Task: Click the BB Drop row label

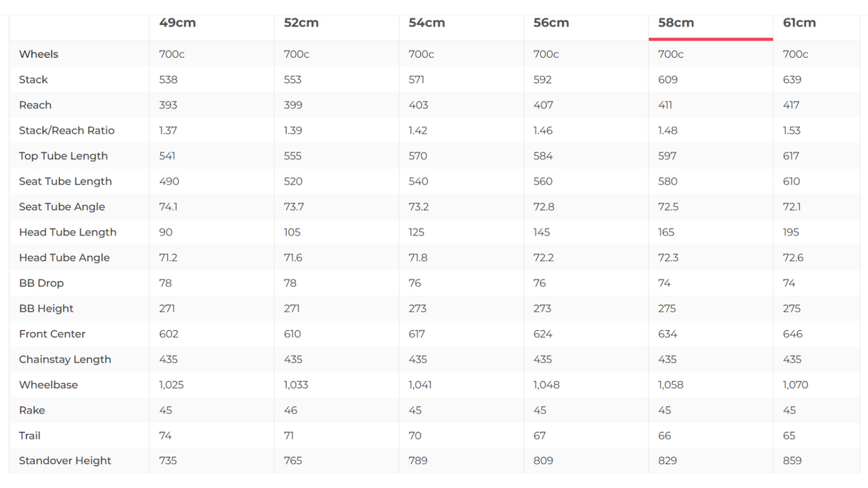Action: click(x=41, y=283)
